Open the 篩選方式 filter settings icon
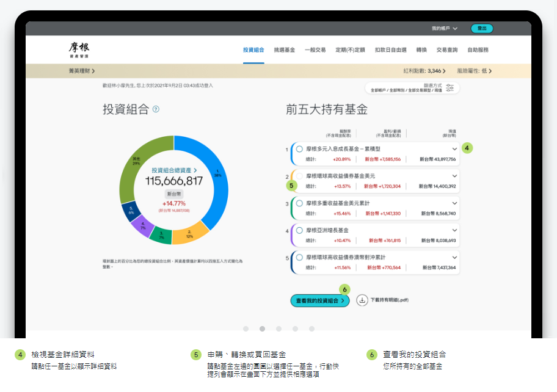Viewport: 557px width, 392px height. pyautogui.click(x=450, y=88)
